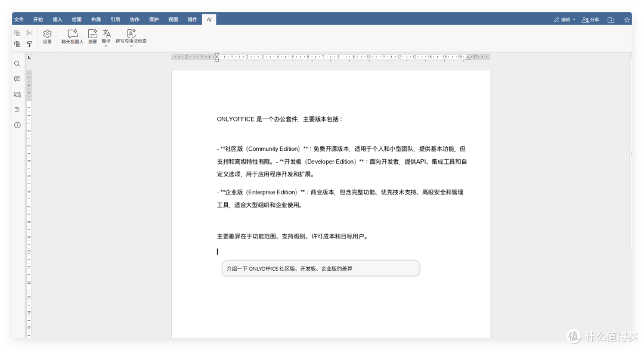Screen dimensions: 644x350
Task: Open AI settings (设置) gear
Action: tap(47, 37)
